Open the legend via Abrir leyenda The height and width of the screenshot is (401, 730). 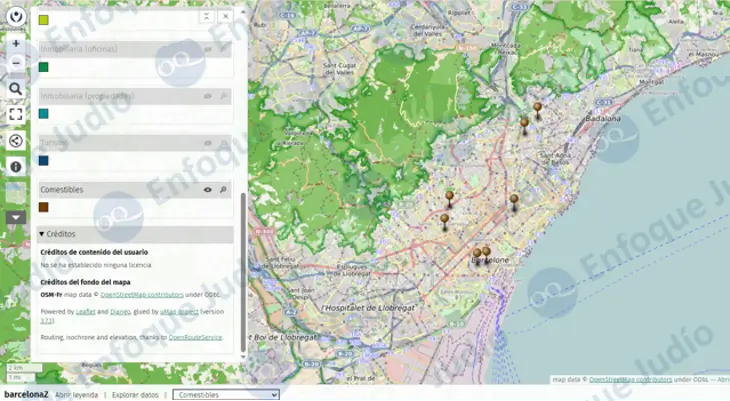77,395
